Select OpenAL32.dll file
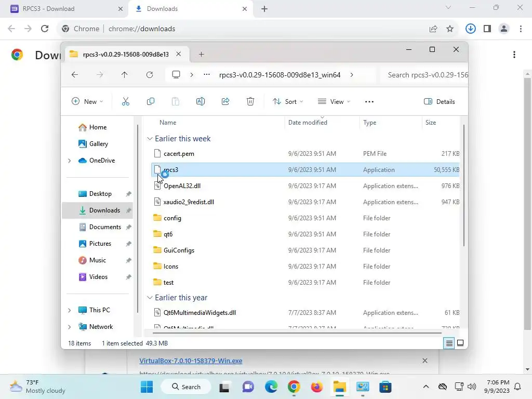Viewport: 532px width, 399px height. pos(305,186)
